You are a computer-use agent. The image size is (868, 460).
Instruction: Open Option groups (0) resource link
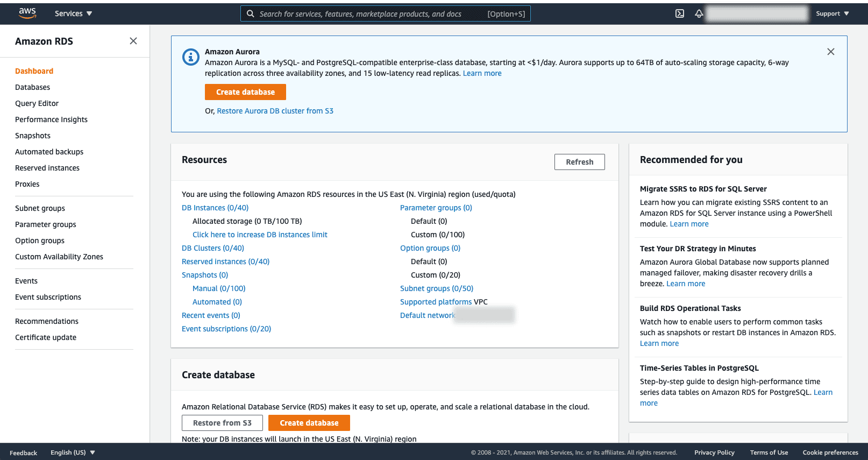pos(430,248)
